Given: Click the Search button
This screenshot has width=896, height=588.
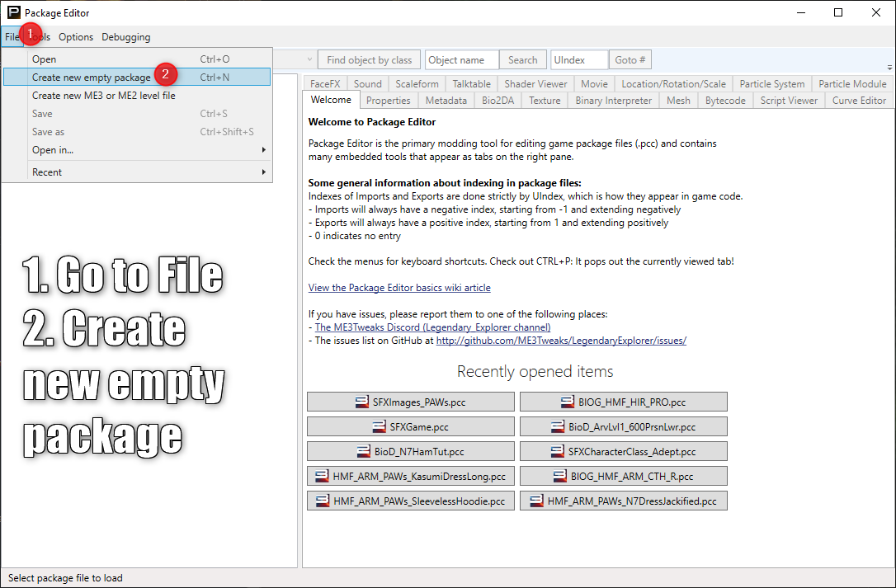Looking at the screenshot, I should (522, 60).
